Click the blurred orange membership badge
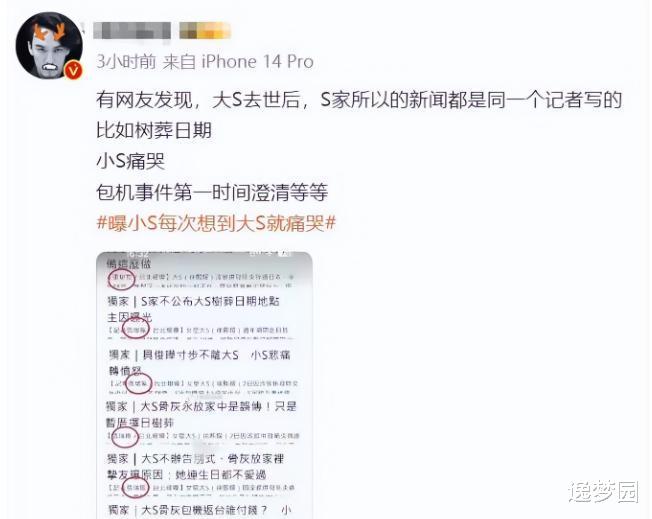652x519 pixels. point(205,31)
